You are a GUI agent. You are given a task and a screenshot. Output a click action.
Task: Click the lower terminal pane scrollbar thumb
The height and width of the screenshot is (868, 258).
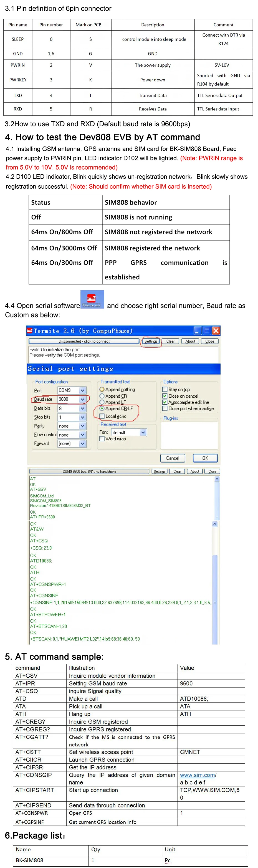[x=215, y=599]
